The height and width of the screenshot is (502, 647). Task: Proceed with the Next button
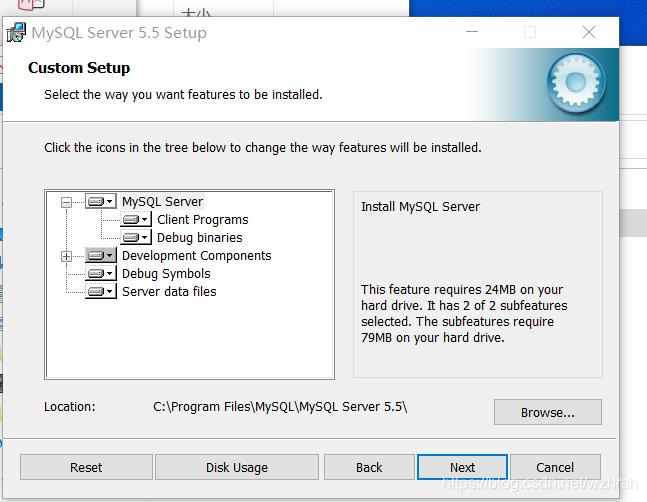point(462,467)
